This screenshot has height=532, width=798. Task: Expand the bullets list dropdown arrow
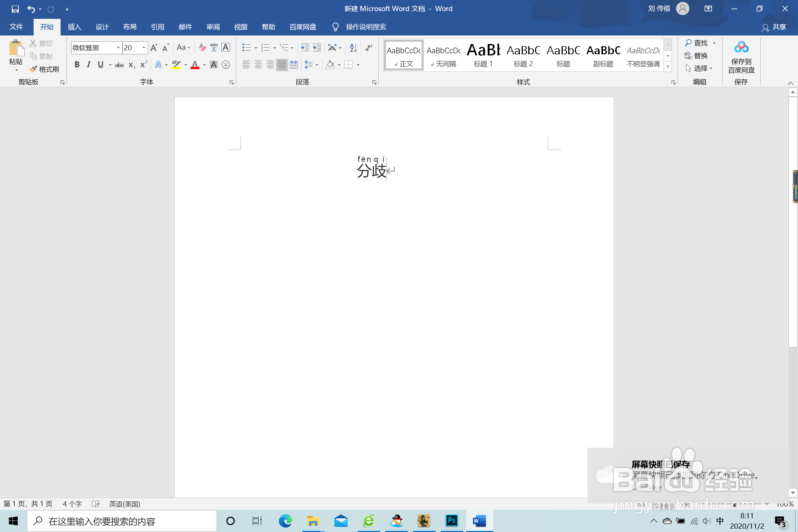pos(255,48)
